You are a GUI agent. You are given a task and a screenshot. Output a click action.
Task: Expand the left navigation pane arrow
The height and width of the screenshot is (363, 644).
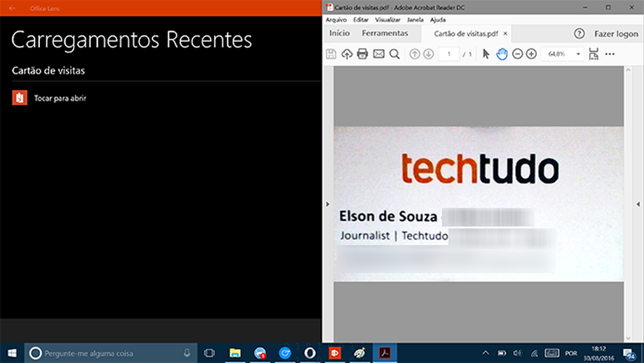point(327,204)
